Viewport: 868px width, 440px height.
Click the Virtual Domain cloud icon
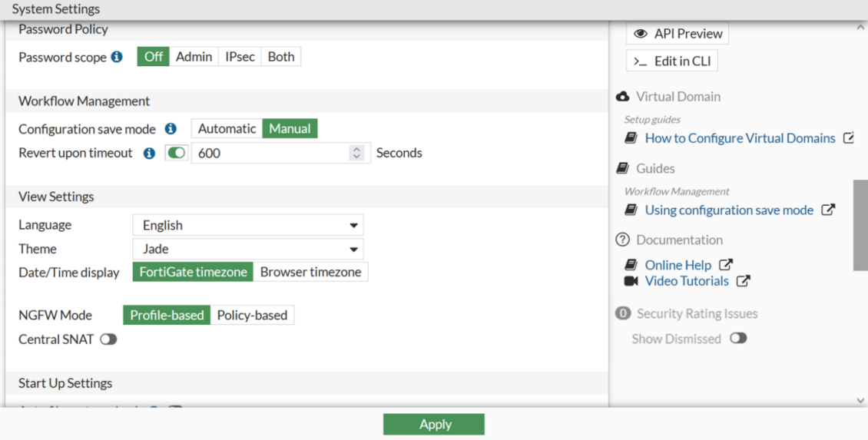tap(623, 97)
